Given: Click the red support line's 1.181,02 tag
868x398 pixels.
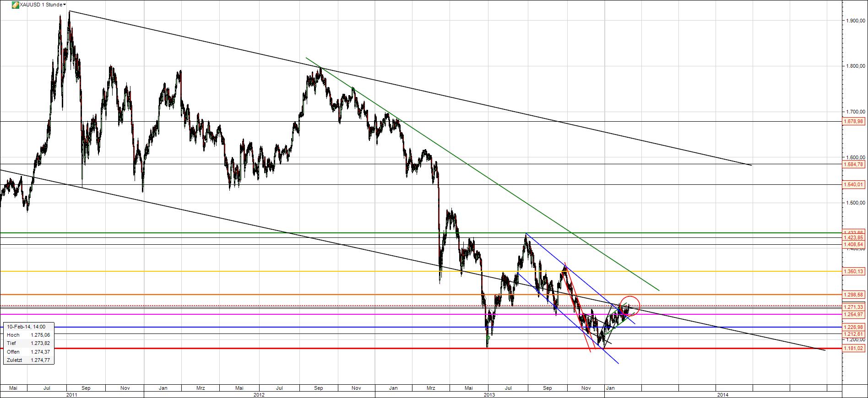Looking at the screenshot, I should (x=854, y=349).
